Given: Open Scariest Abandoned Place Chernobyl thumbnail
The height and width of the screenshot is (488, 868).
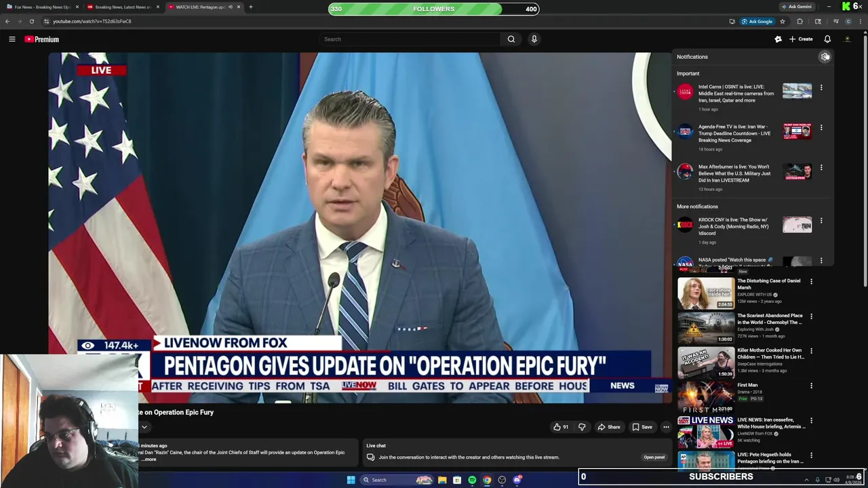Looking at the screenshot, I should point(706,327).
